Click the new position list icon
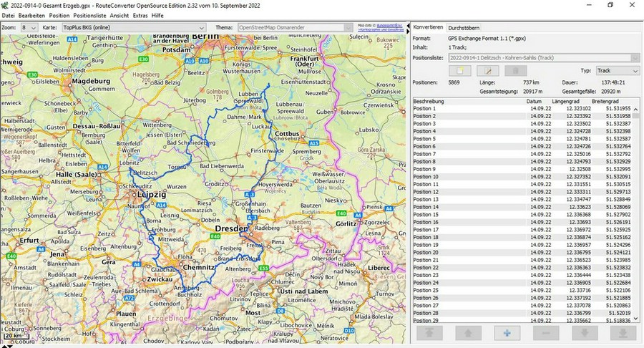 click(x=460, y=71)
